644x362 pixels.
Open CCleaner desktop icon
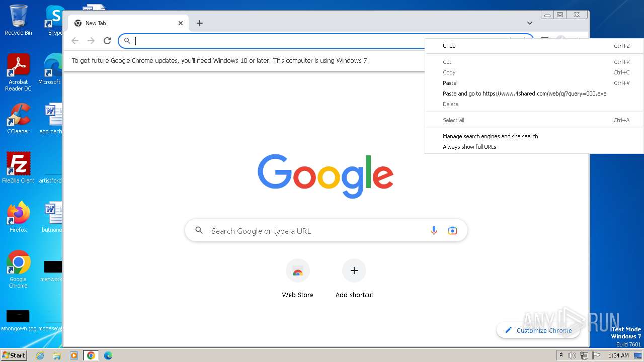[18, 119]
